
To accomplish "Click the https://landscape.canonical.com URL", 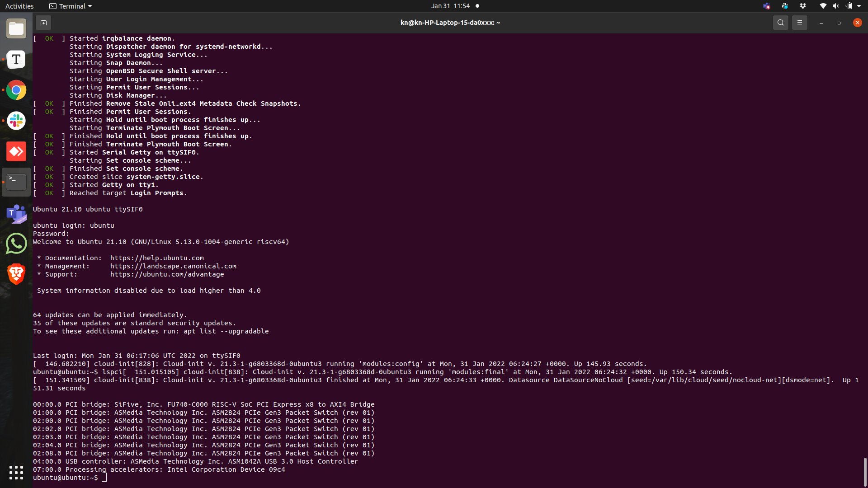I will point(173,266).
